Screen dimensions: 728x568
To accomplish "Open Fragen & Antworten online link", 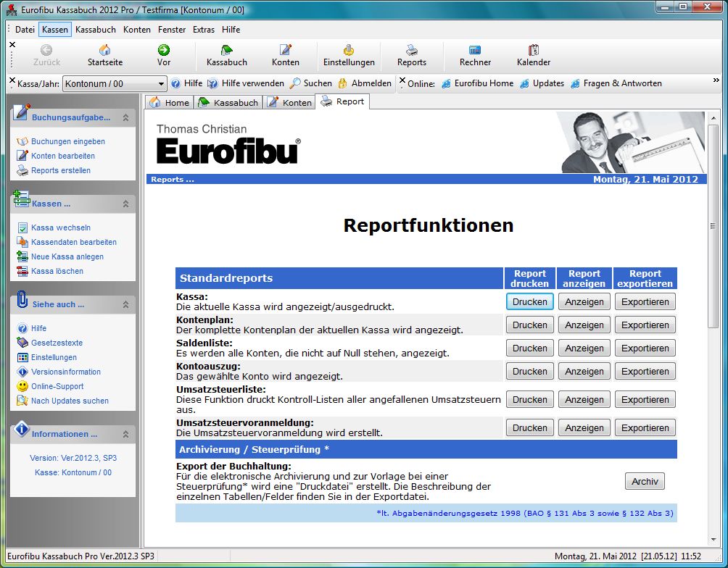I will pyautogui.click(x=616, y=83).
